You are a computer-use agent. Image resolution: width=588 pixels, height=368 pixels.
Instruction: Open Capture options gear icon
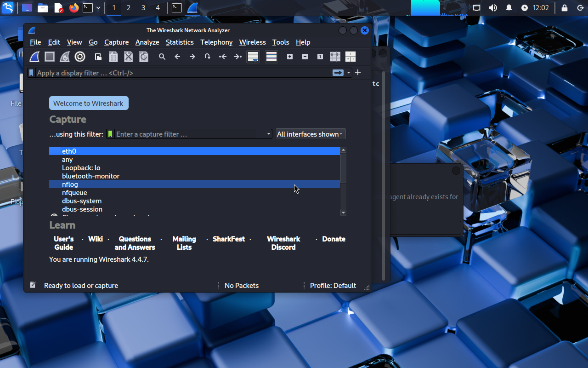tap(80, 57)
